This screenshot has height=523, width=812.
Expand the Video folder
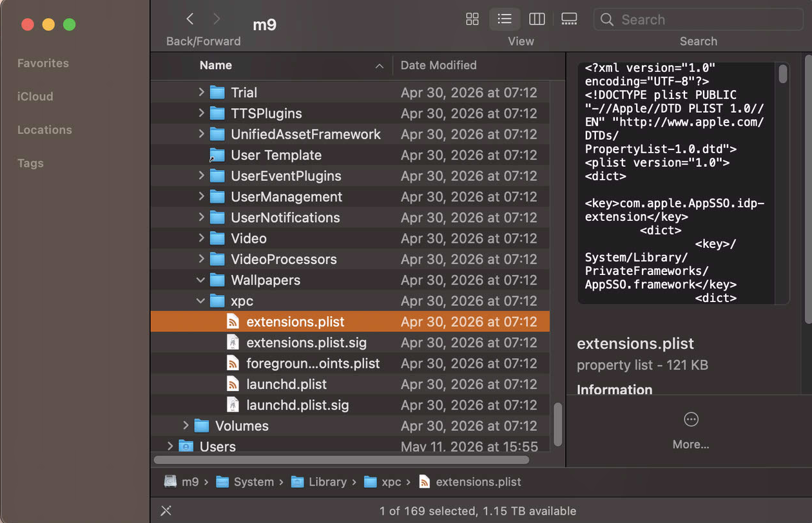201,238
